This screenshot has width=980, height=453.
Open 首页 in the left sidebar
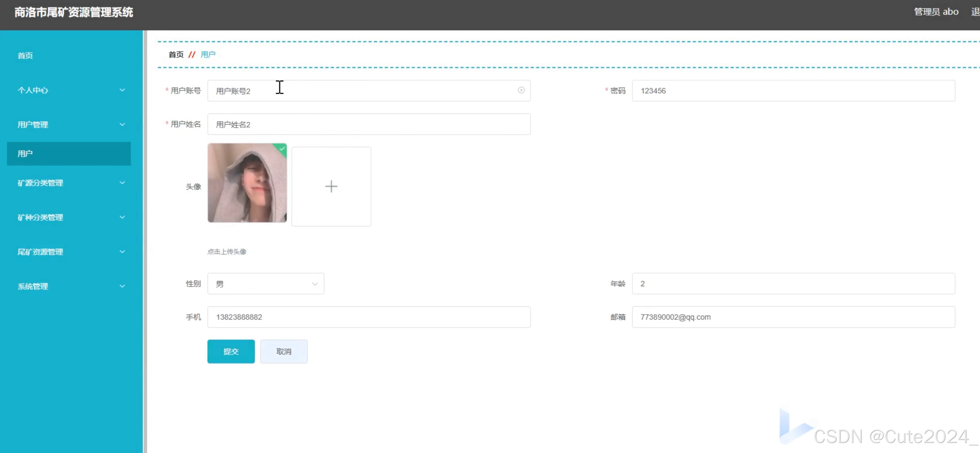pos(25,56)
